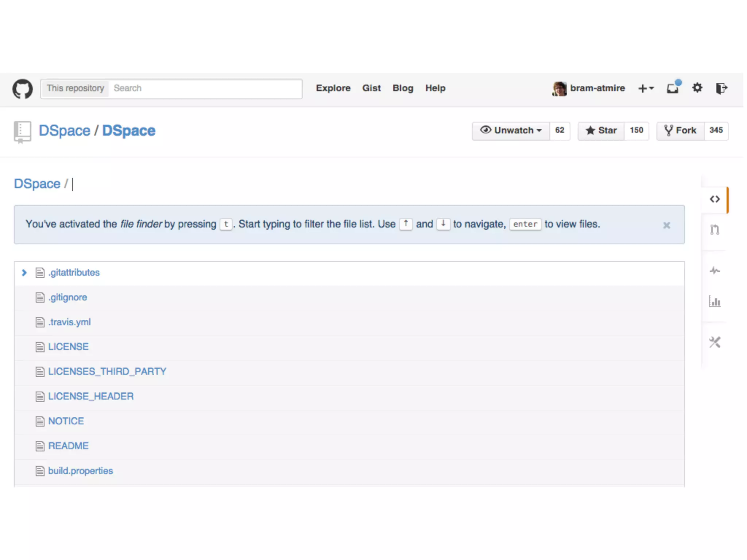Open the Gist menu item
The image size is (747, 560).
coord(371,88)
